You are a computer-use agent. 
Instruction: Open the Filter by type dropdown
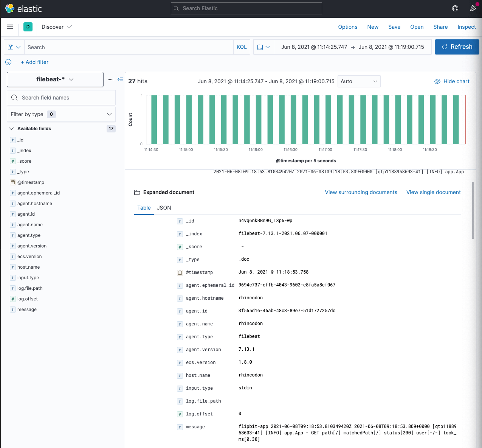[x=61, y=114]
